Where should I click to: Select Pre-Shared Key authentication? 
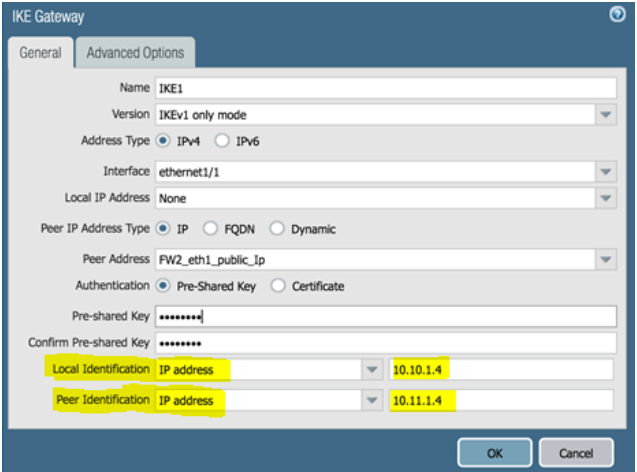[x=163, y=286]
